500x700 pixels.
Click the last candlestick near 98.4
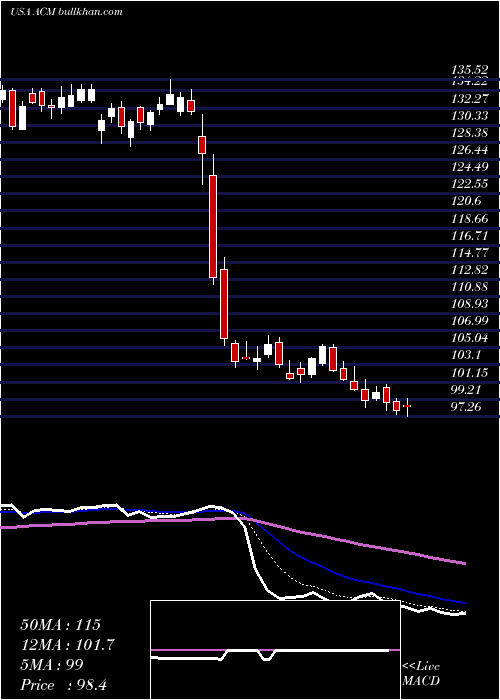(x=407, y=405)
